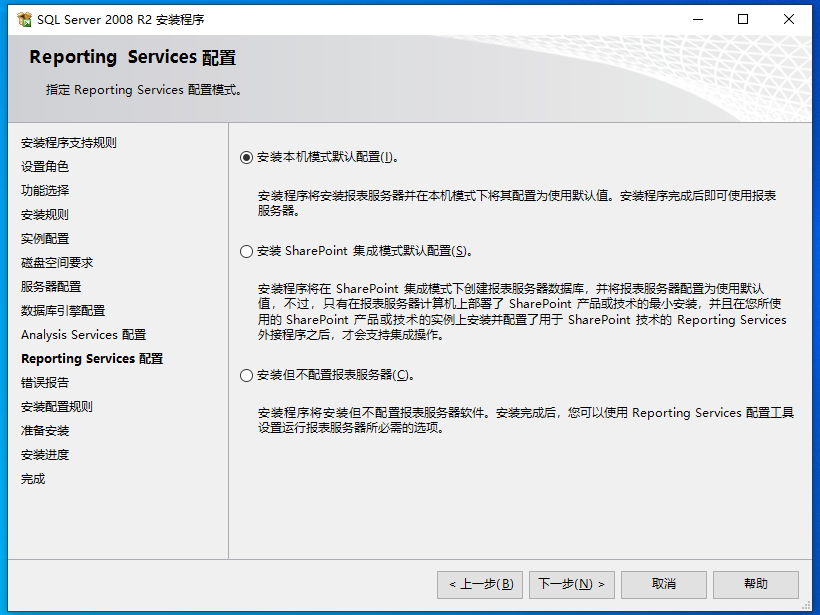Click the 功能选择 step in sidebar
Screen dimensions: 820x615
45,191
